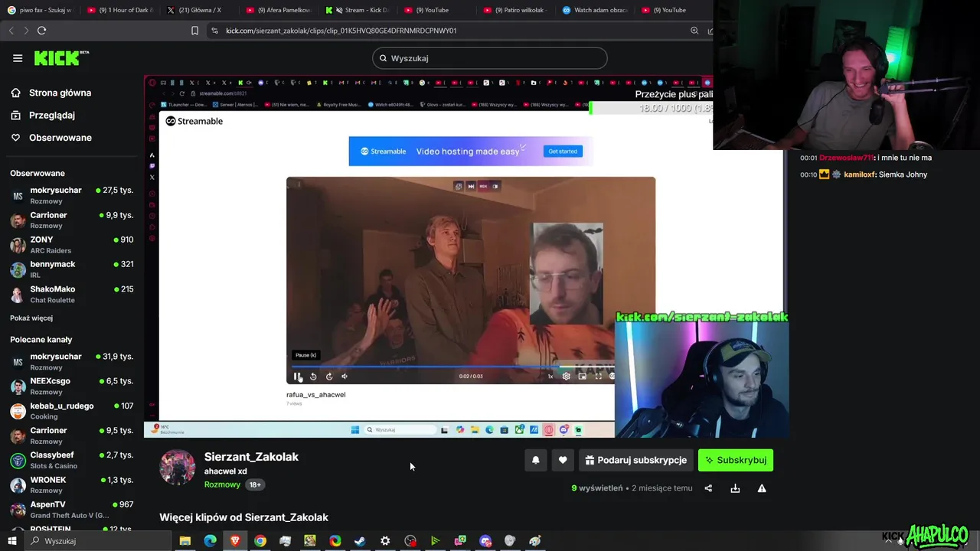This screenshot has width=980, height=551.
Task: Click the Get started button
Action: [x=563, y=152]
